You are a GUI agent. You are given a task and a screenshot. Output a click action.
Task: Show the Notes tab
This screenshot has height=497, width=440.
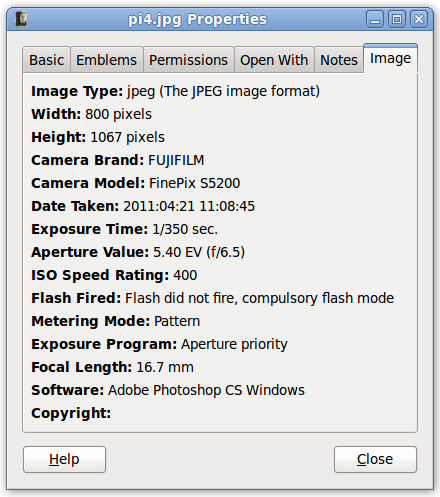(339, 60)
